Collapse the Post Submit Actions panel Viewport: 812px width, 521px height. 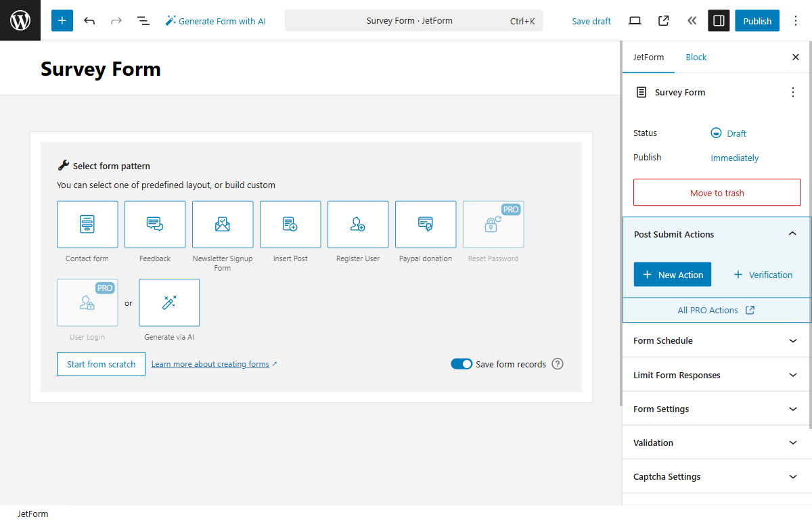792,233
